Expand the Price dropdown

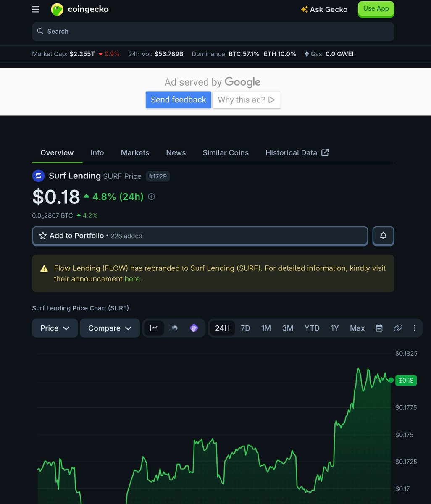pyautogui.click(x=55, y=328)
